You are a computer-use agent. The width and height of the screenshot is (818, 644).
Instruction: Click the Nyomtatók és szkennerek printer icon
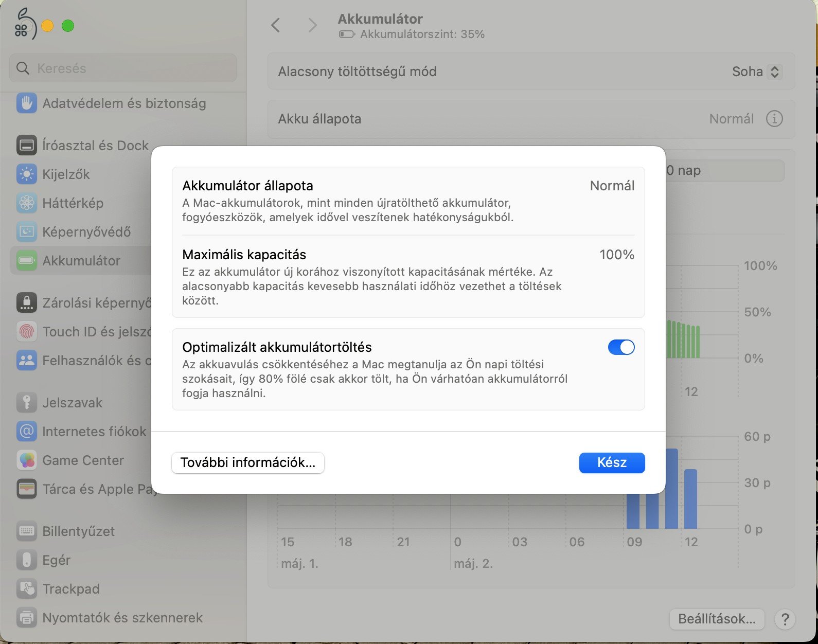point(26,618)
